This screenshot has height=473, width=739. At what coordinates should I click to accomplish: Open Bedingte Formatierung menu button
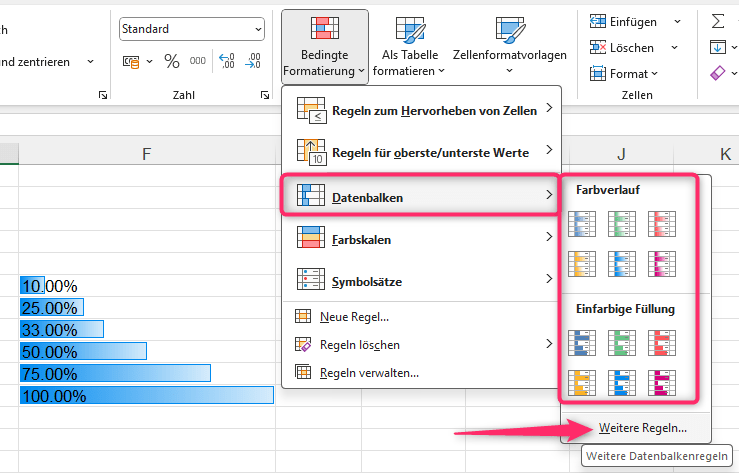[325, 47]
